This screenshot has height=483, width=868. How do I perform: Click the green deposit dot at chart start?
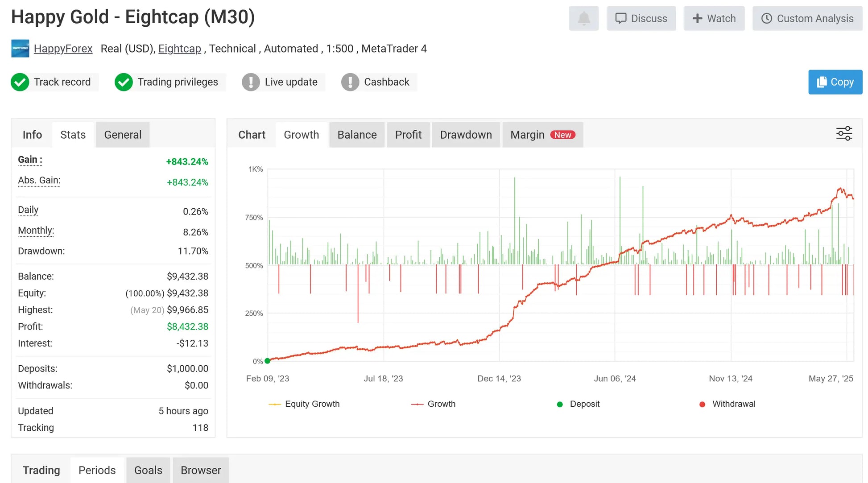[x=268, y=361]
